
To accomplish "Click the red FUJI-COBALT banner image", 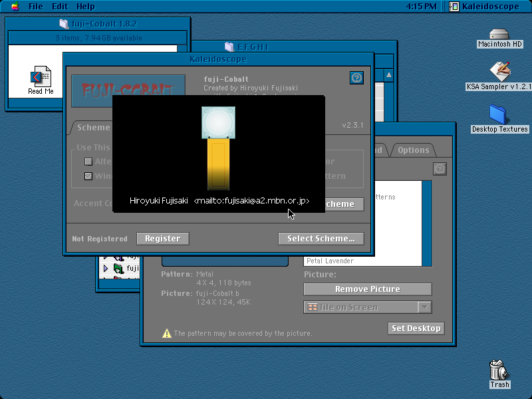I will (x=128, y=90).
